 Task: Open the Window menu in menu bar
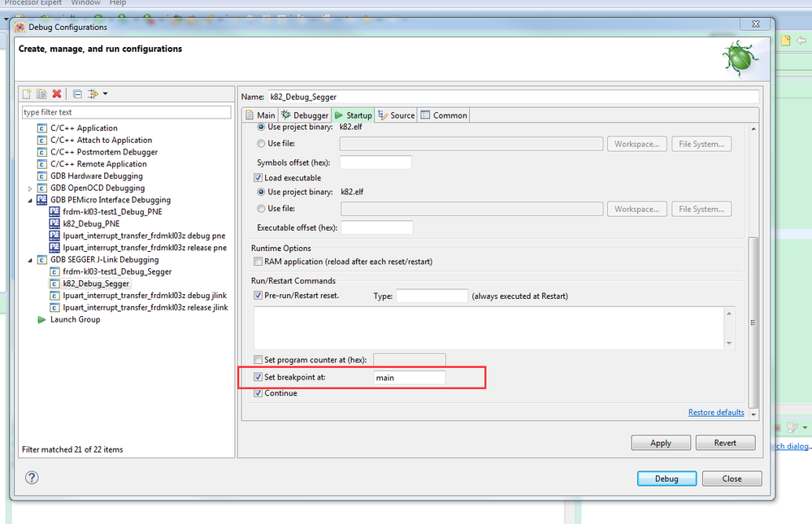(x=85, y=2)
